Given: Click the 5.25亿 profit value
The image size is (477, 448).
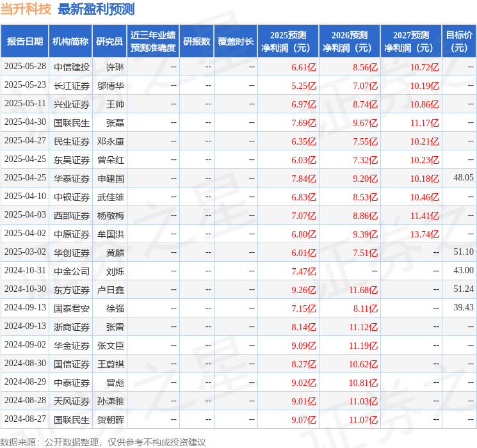Looking at the screenshot, I should [304, 86].
